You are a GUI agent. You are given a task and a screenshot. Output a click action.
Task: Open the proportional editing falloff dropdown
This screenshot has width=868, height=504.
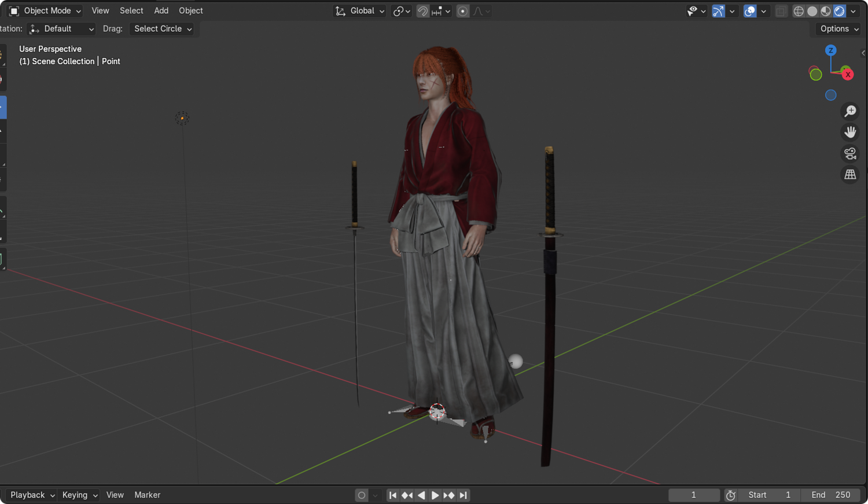[x=481, y=11]
